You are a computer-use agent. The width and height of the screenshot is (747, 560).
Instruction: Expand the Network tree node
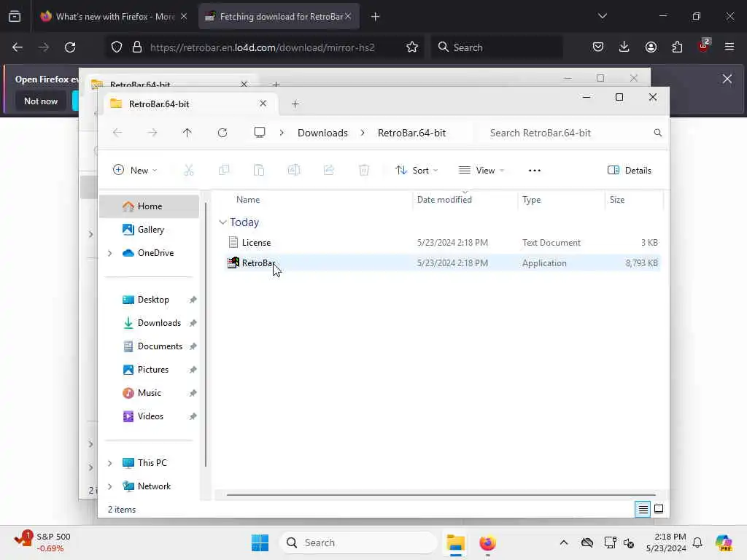click(109, 486)
